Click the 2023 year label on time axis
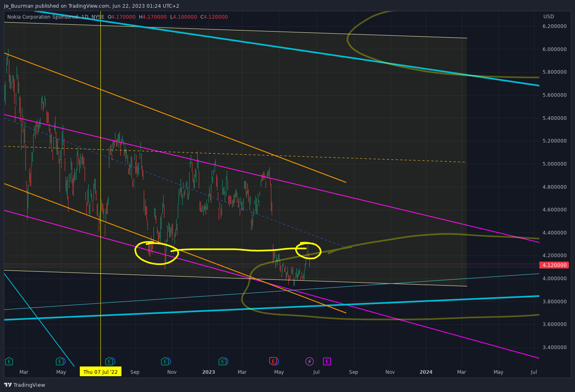 click(209, 372)
